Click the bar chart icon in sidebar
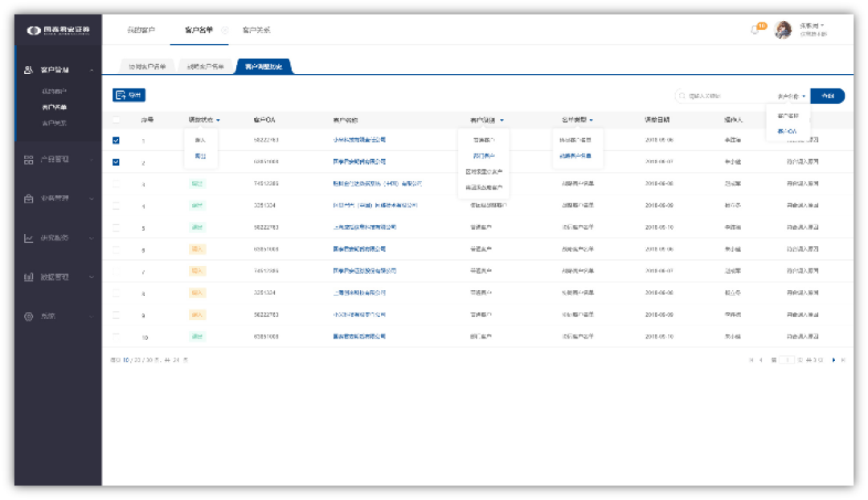This screenshot has width=868, height=500. click(28, 277)
